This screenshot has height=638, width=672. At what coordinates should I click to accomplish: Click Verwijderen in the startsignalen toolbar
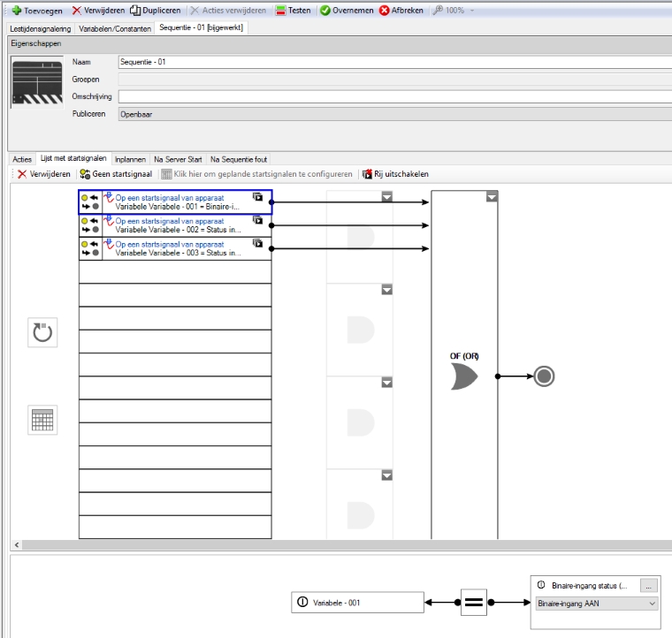(44, 174)
